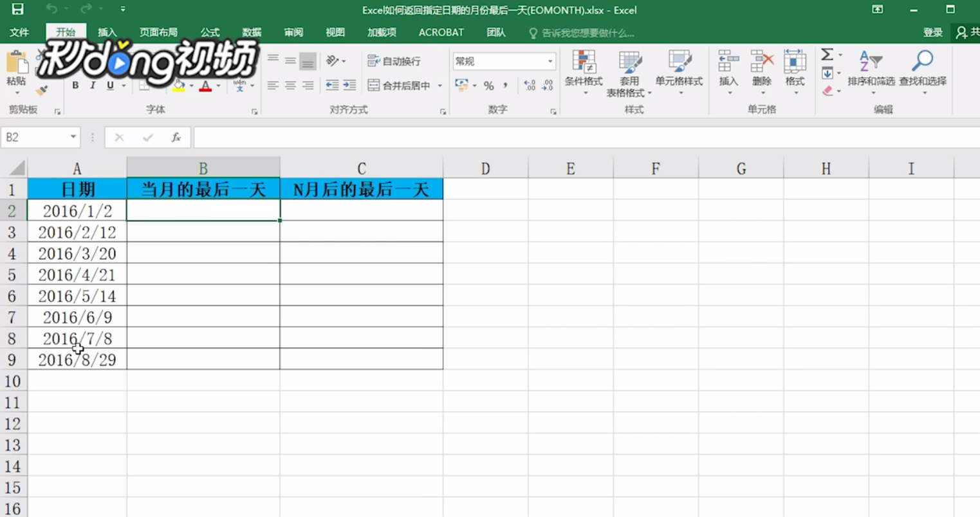Apply the percent style format
This screenshot has width=980, height=517.
[x=490, y=86]
